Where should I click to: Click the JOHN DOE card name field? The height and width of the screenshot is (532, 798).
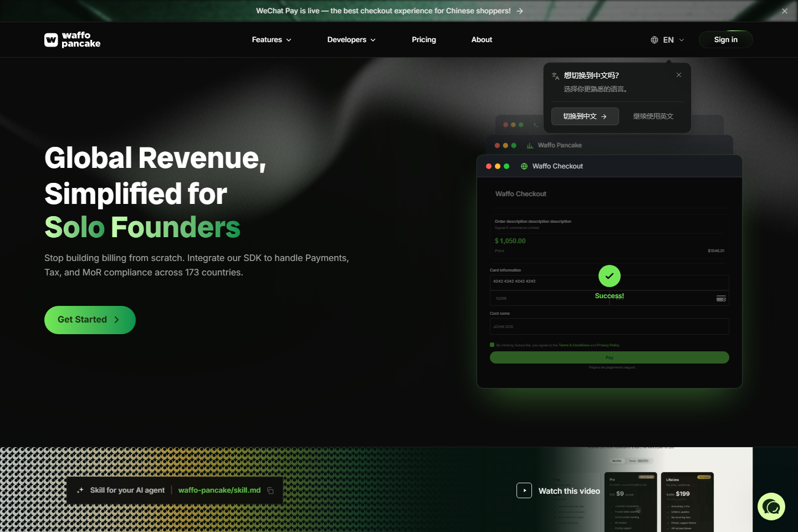tap(609, 326)
